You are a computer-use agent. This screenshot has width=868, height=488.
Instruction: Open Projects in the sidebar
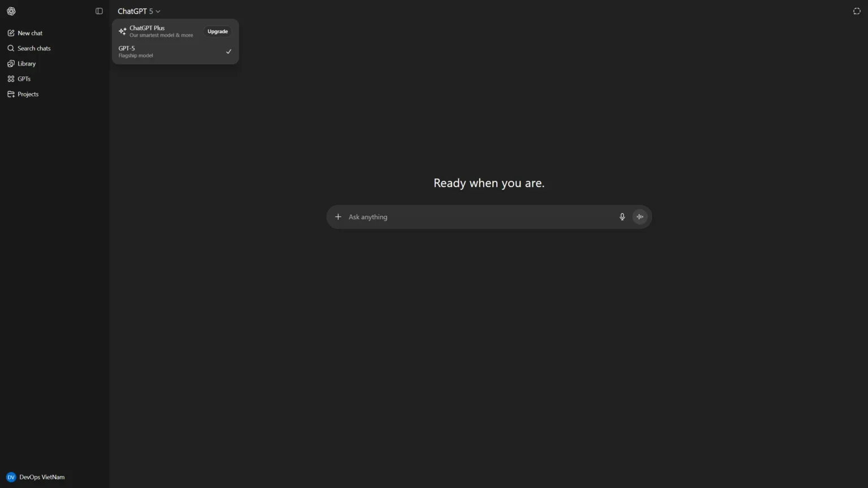[28, 94]
